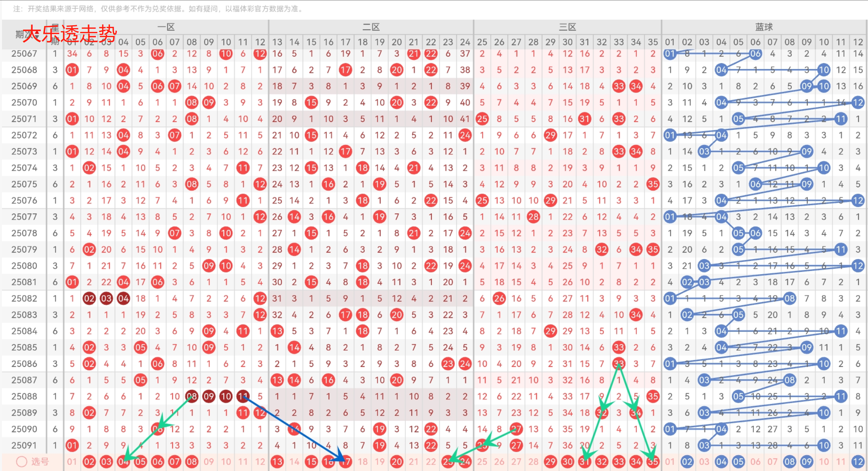Switch to the 三区 zone header
This screenshot has width=868, height=471.
pos(567,27)
